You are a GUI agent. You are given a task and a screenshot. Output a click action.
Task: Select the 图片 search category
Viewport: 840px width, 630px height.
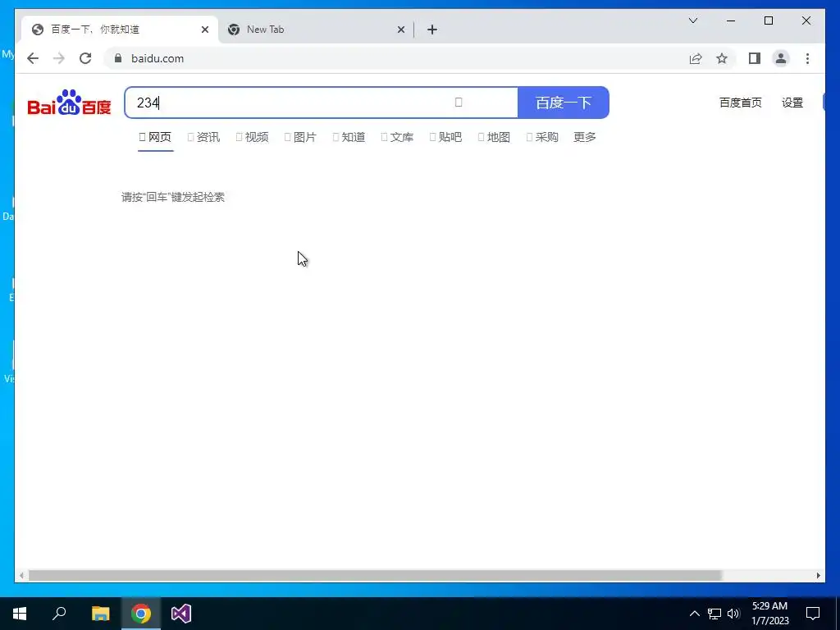[300, 137]
